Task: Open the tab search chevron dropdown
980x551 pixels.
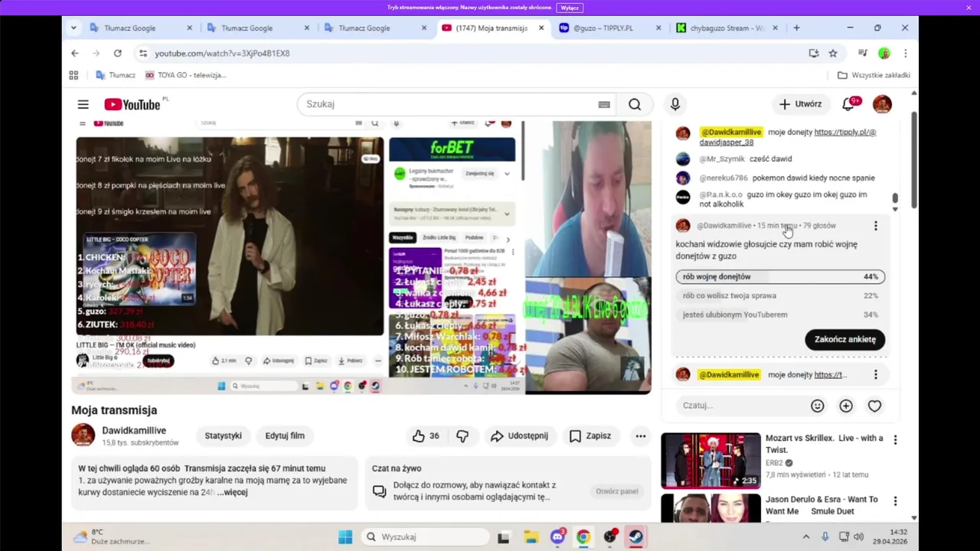Action: point(73,28)
